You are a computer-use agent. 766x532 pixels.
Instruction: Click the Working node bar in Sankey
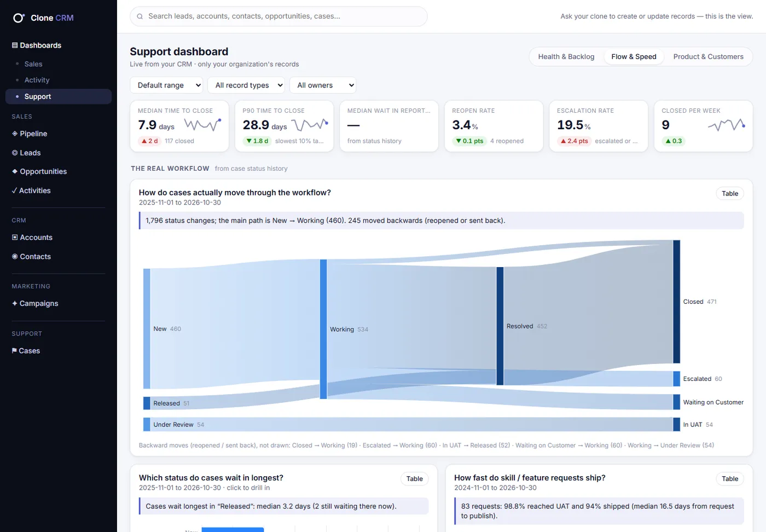tap(323, 329)
